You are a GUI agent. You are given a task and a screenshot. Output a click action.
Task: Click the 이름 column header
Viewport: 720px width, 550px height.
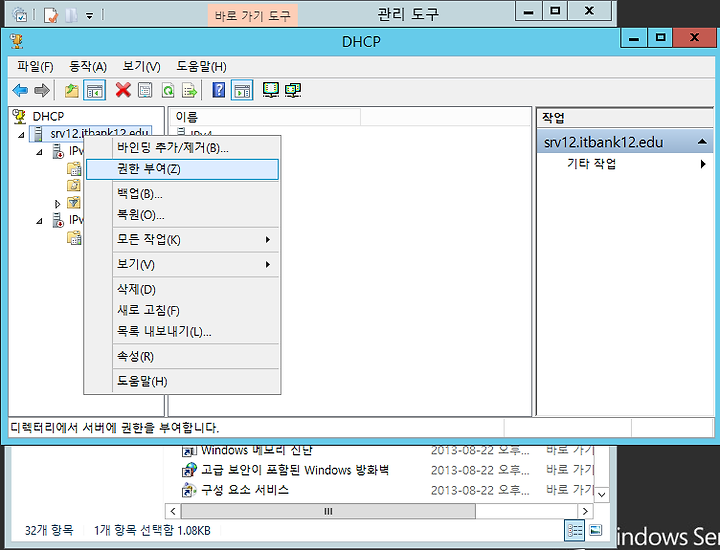click(x=265, y=117)
